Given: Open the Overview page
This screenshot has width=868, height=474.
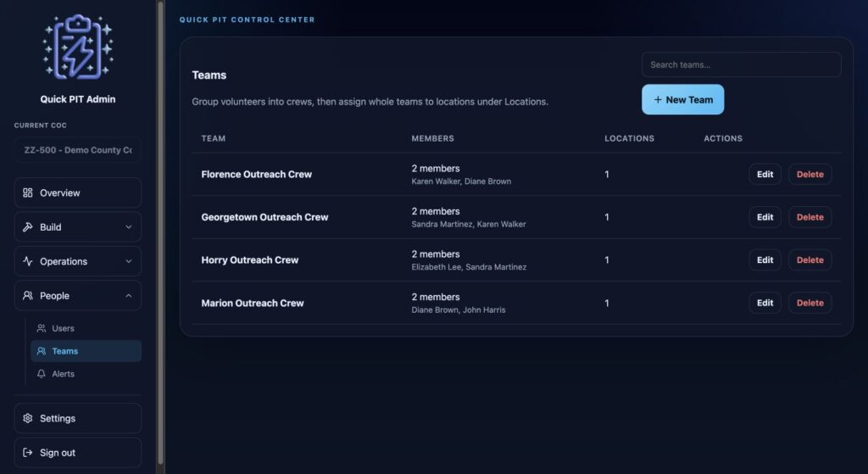Looking at the screenshot, I should coord(77,192).
